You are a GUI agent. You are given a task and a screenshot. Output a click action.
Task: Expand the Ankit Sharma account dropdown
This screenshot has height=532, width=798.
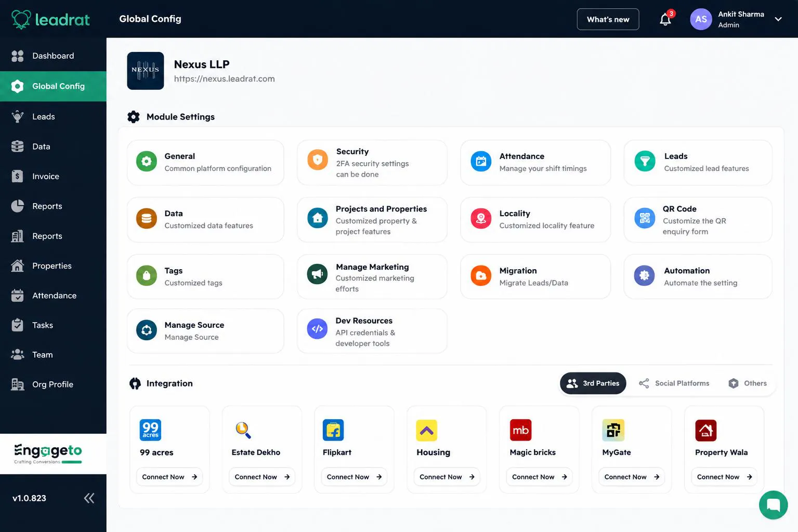pyautogui.click(x=778, y=19)
